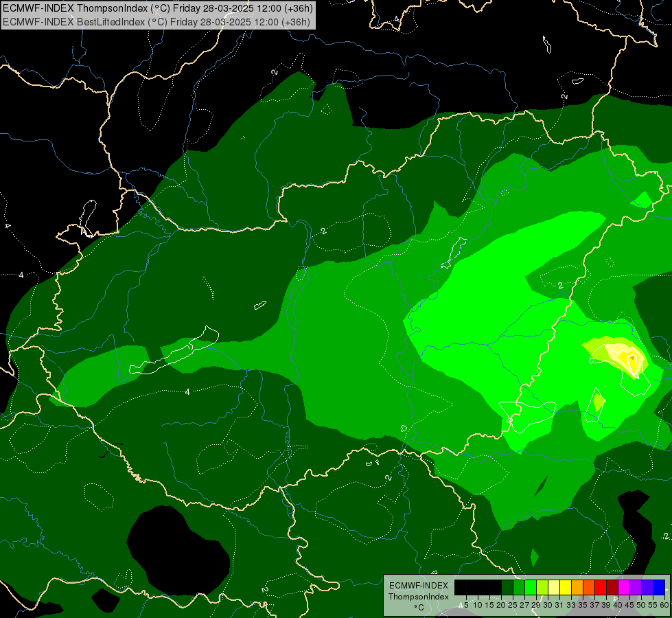672x618 pixels.
Task: Click the medium green 25-27 legend swatch
Action: (518, 587)
